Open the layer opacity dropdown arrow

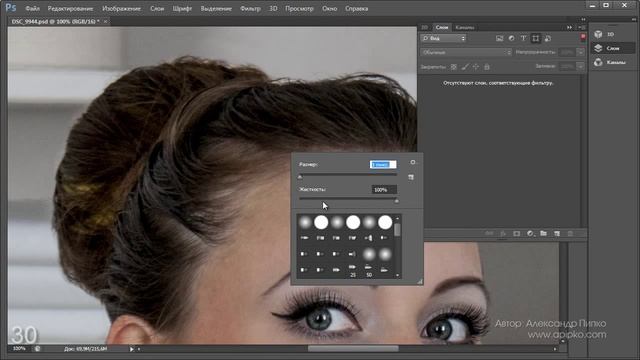[580, 52]
